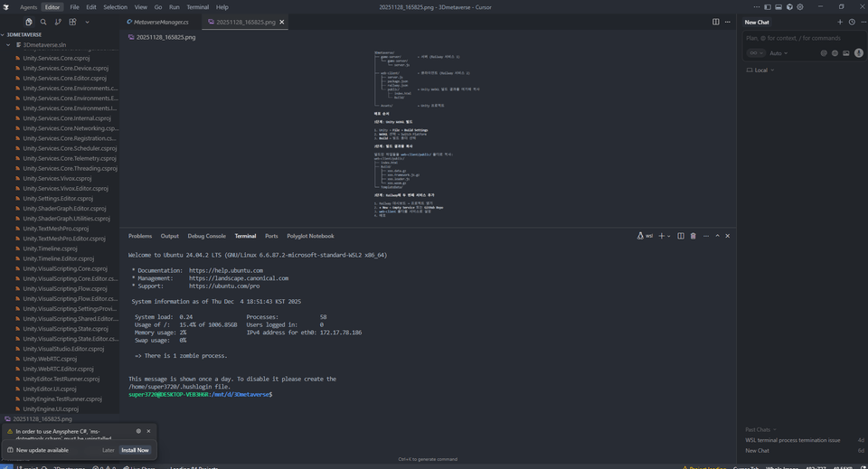Open the Terminal menu
This screenshot has width=868, height=469.
pos(198,7)
